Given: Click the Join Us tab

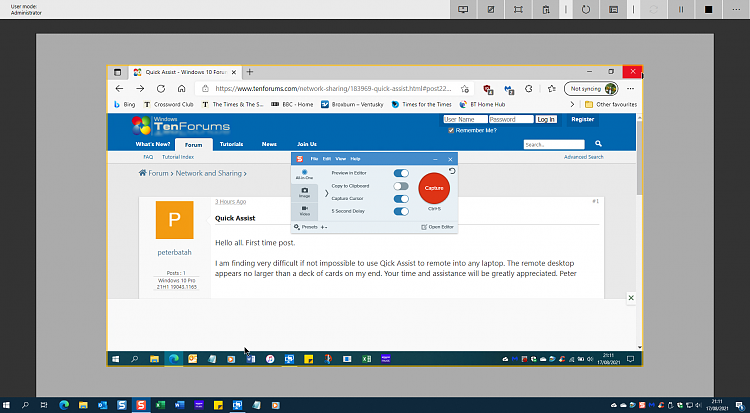Looking at the screenshot, I should coord(307,144).
